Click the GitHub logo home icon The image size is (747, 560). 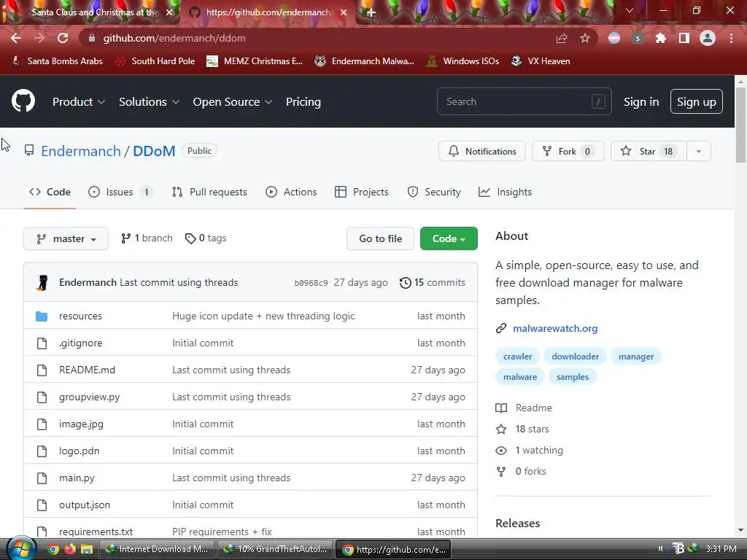click(x=23, y=101)
